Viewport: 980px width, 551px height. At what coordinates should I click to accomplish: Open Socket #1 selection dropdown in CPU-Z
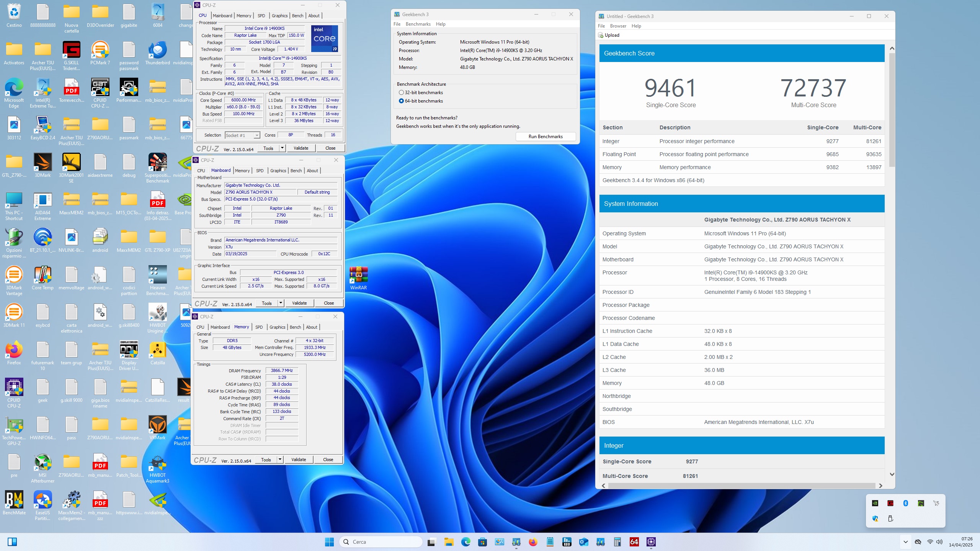click(242, 135)
